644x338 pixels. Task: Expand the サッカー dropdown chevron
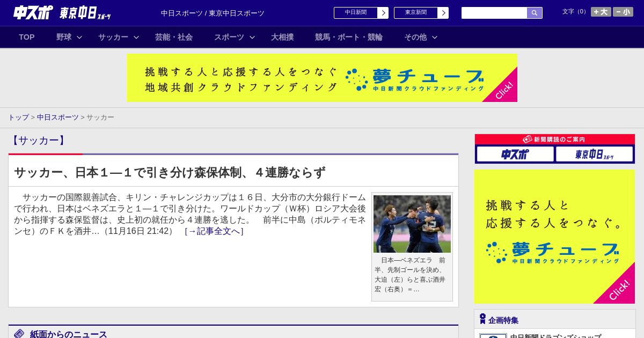pyautogui.click(x=136, y=38)
